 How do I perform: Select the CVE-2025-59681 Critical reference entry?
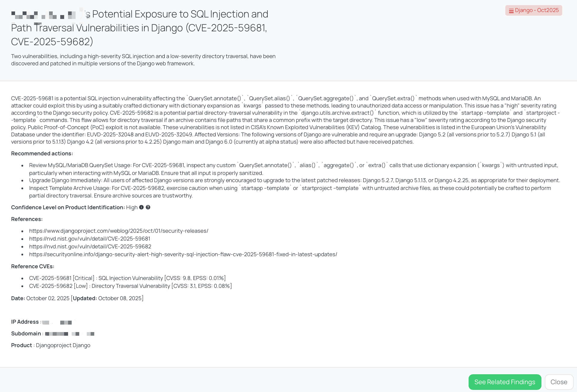pyautogui.click(x=127, y=278)
